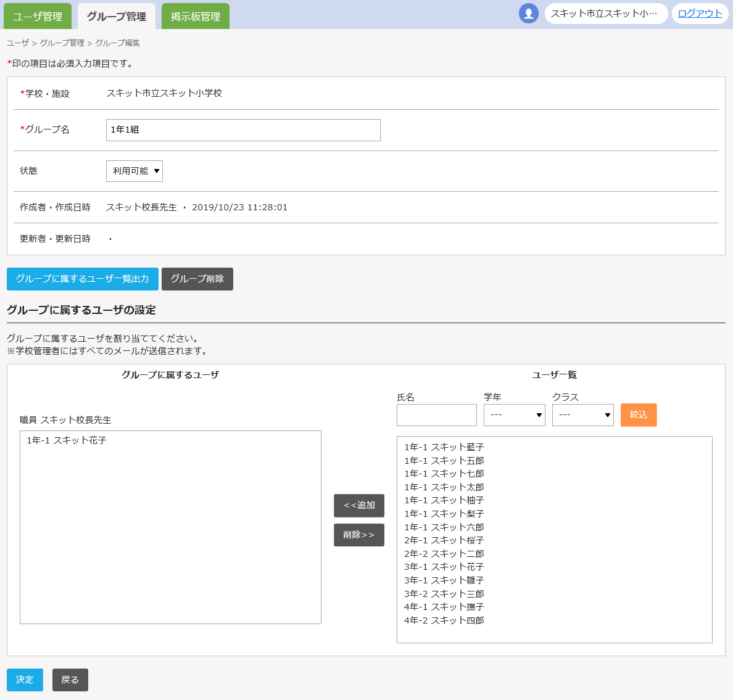The height and width of the screenshot is (700, 733).
Task: Click the ログアウト link
Action: (700, 14)
